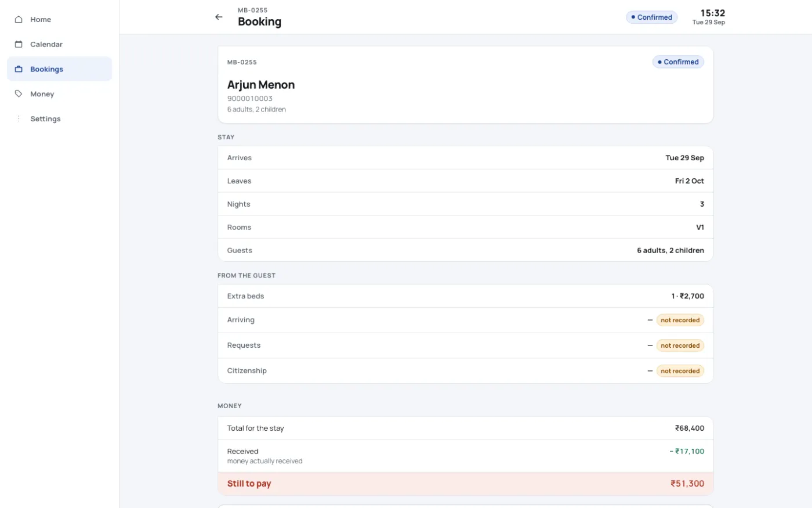
Task: Click the Still to pay label
Action: tap(249, 484)
